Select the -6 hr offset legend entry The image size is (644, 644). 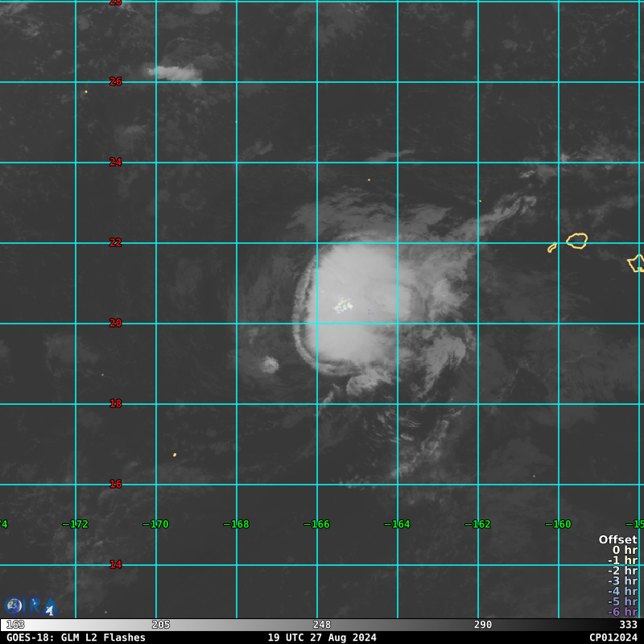622,612
